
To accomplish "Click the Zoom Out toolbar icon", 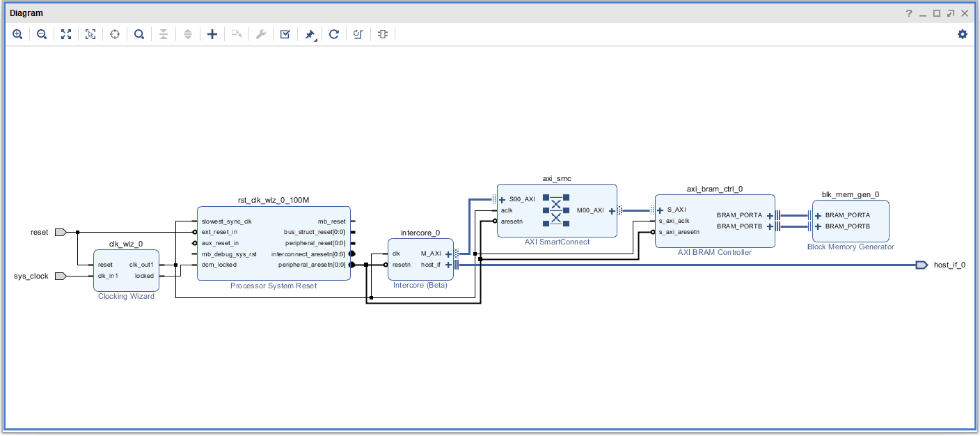I will [x=42, y=34].
